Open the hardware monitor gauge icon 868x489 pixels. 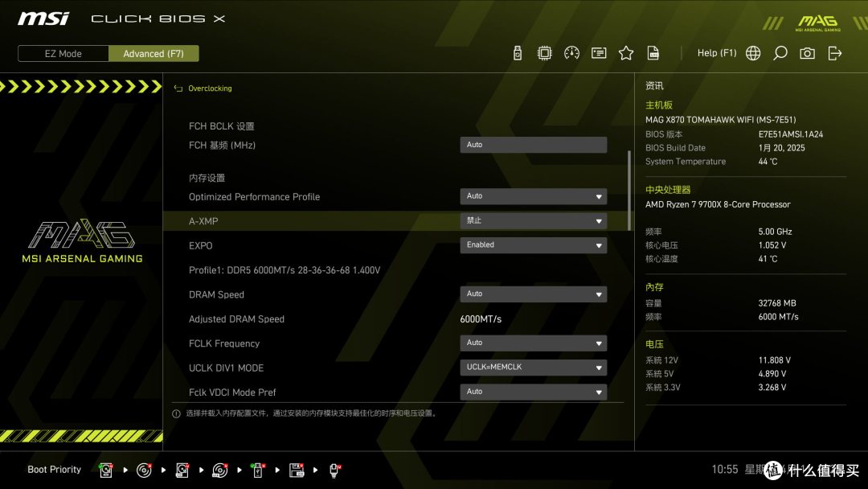tap(572, 53)
